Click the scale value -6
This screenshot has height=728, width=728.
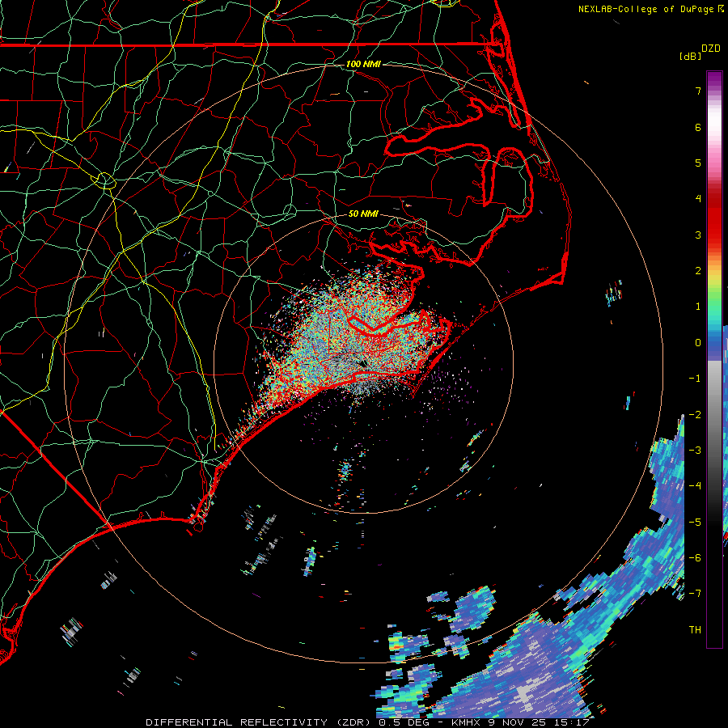(x=695, y=557)
